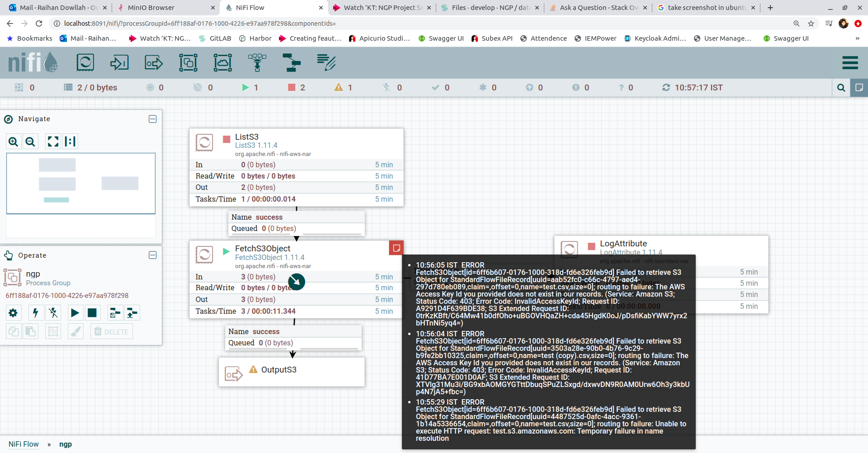Open the NiFi global hamburger menu

[850, 63]
